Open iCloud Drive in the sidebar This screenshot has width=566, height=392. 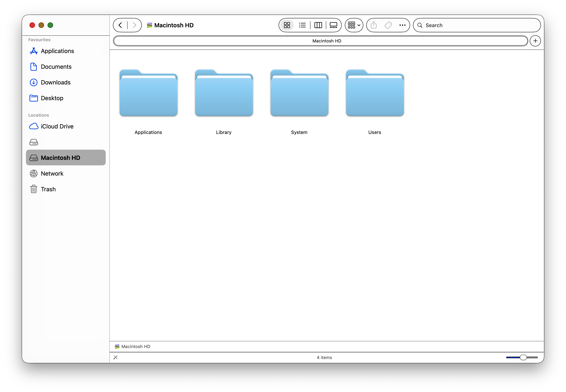(x=66, y=126)
